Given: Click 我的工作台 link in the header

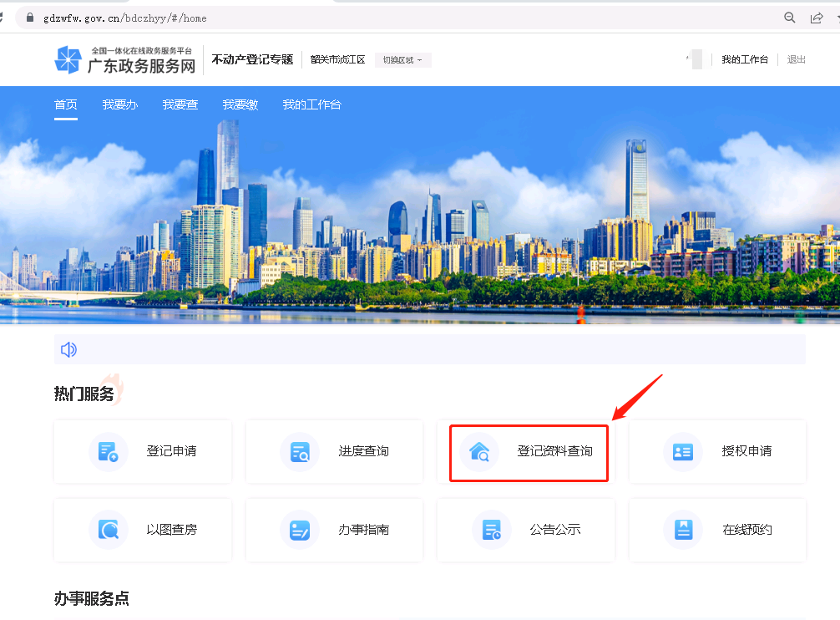Looking at the screenshot, I should pyautogui.click(x=744, y=59).
